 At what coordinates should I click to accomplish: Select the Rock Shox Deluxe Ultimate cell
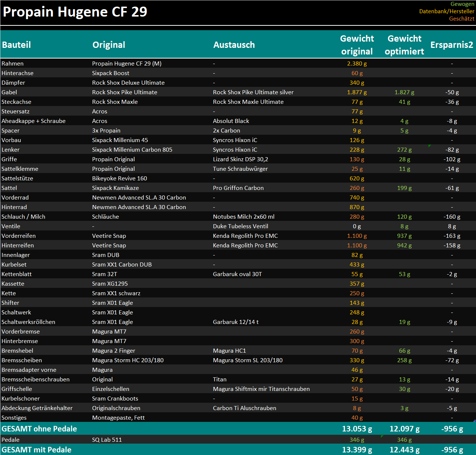coord(128,83)
